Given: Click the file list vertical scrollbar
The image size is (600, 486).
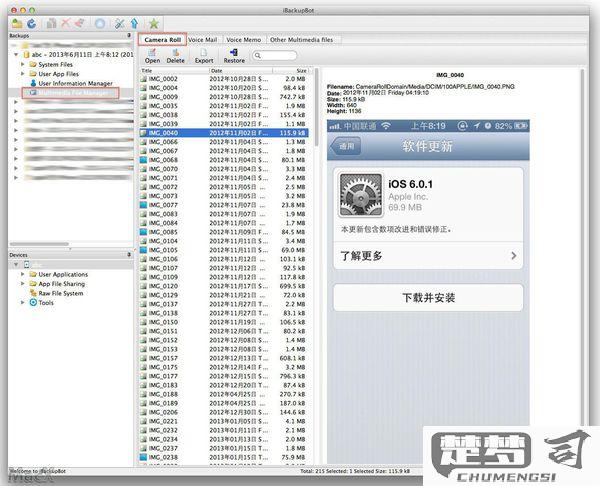Looking at the screenshot, I should click(316, 107).
